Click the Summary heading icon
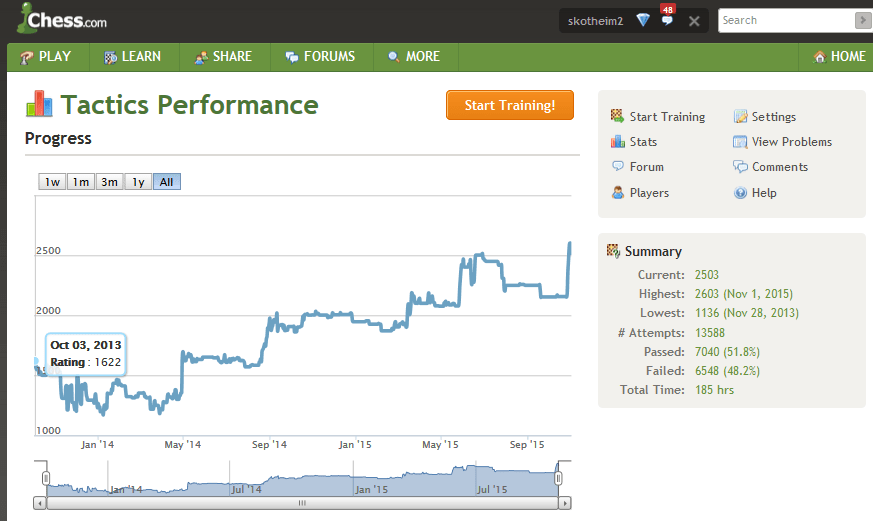 (613, 251)
